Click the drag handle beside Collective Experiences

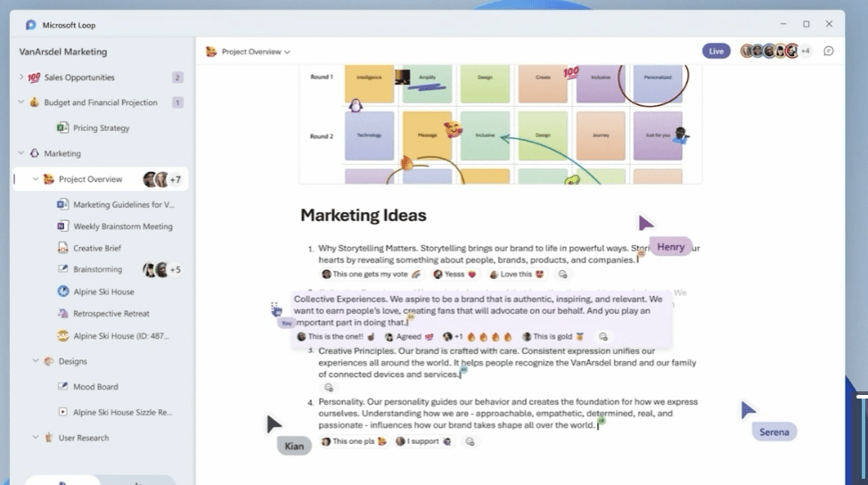click(x=276, y=308)
